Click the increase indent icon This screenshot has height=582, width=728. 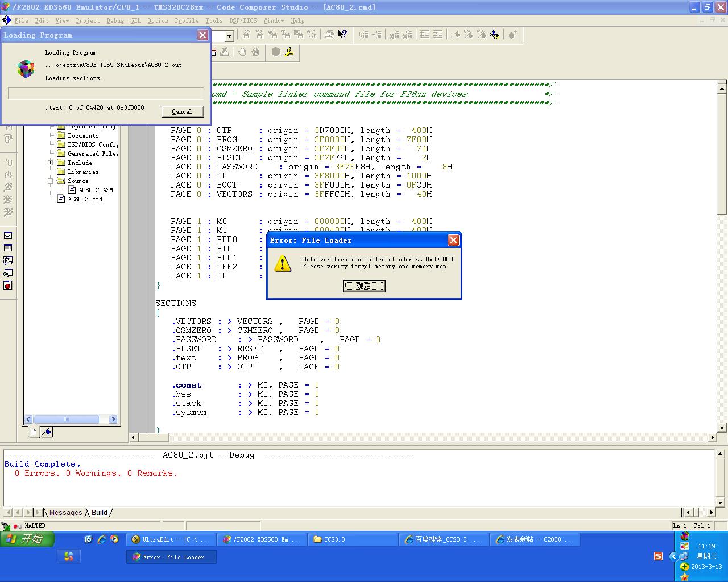click(437, 35)
